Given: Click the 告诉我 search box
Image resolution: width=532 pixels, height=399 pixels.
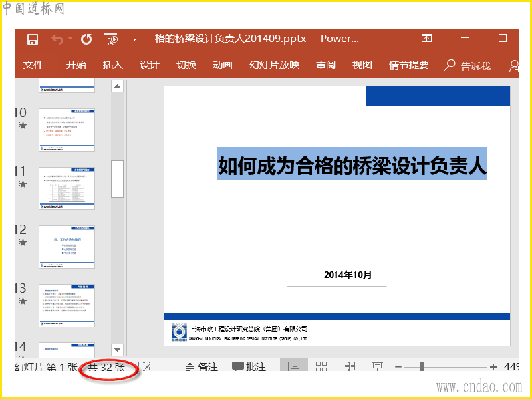Looking at the screenshot, I should point(467,65).
